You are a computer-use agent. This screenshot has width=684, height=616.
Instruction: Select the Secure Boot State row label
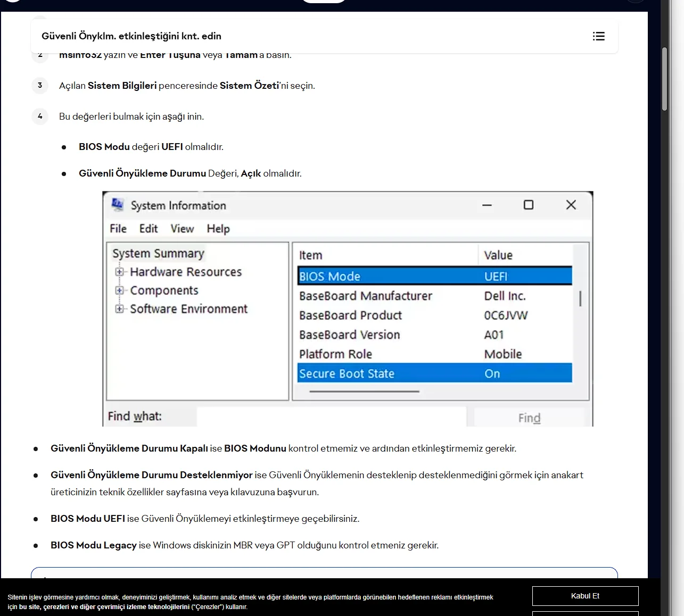pyautogui.click(x=347, y=374)
